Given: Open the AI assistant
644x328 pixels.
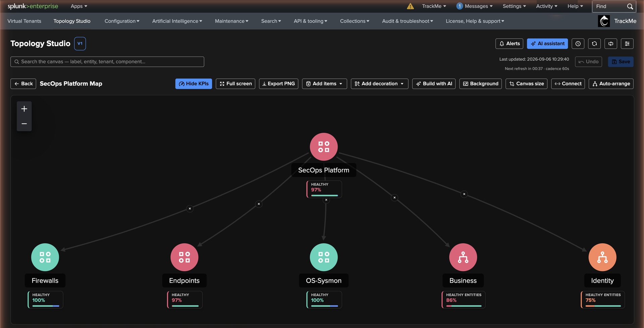Looking at the screenshot, I should [547, 44].
